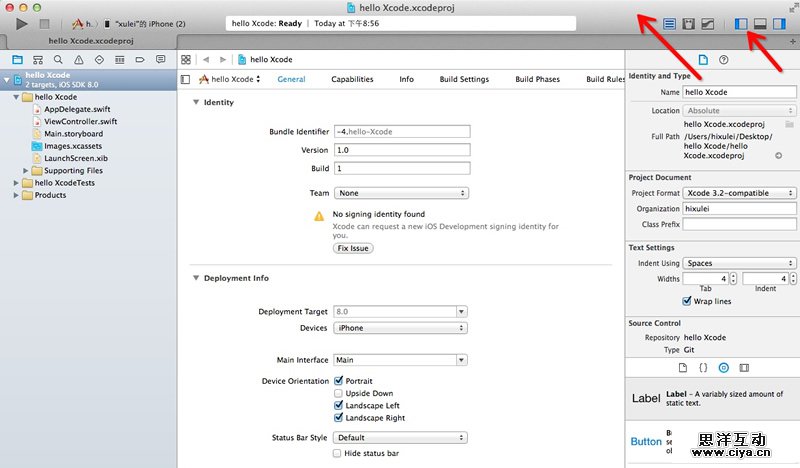Collapse the Deployment Info section
Viewport: 800px width, 468px height.
coord(195,278)
